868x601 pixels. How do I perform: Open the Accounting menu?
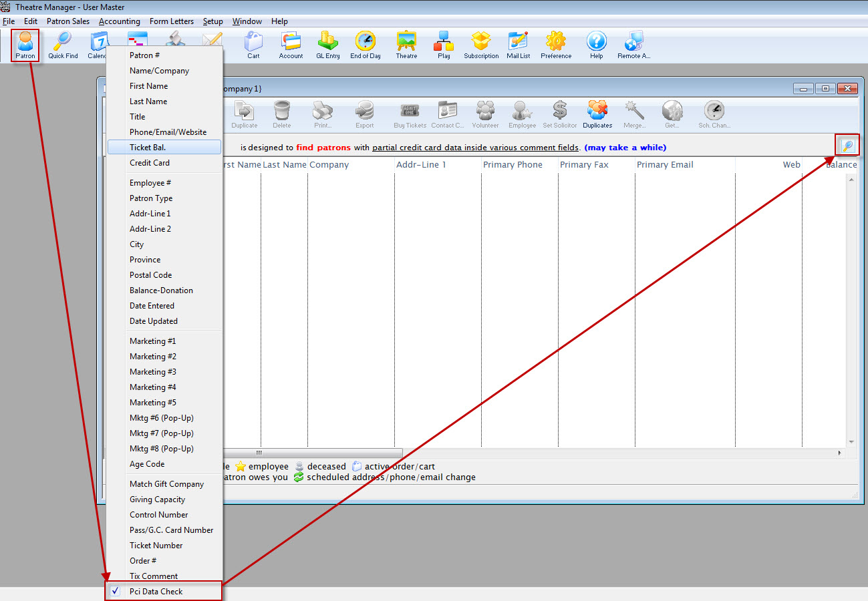120,21
